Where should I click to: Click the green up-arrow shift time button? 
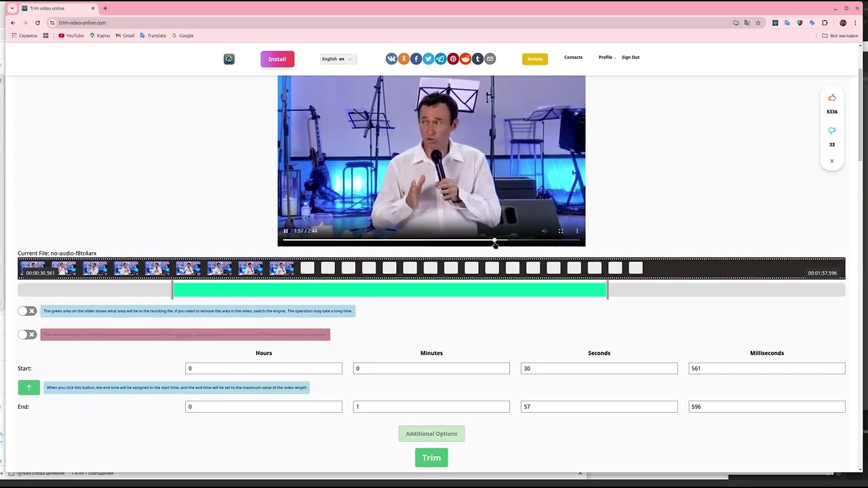pyautogui.click(x=28, y=388)
